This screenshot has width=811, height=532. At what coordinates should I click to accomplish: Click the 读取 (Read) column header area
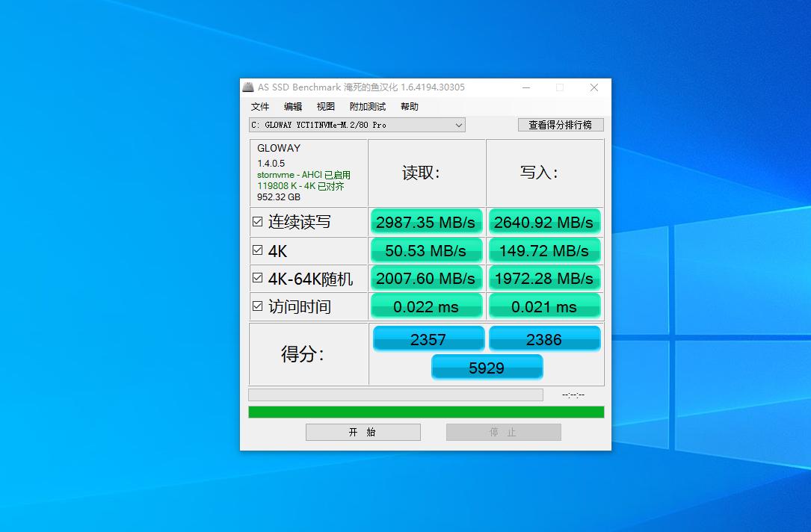coord(426,172)
